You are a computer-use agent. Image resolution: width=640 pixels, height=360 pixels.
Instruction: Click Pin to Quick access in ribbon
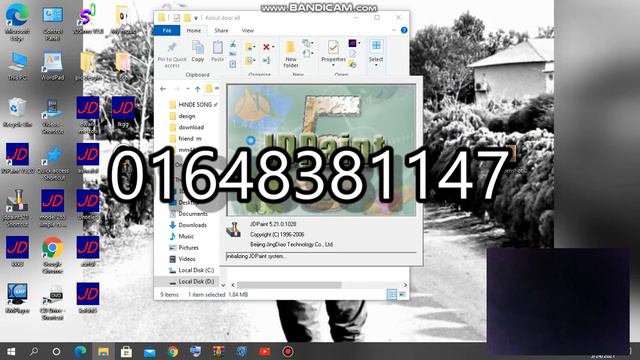(172, 54)
